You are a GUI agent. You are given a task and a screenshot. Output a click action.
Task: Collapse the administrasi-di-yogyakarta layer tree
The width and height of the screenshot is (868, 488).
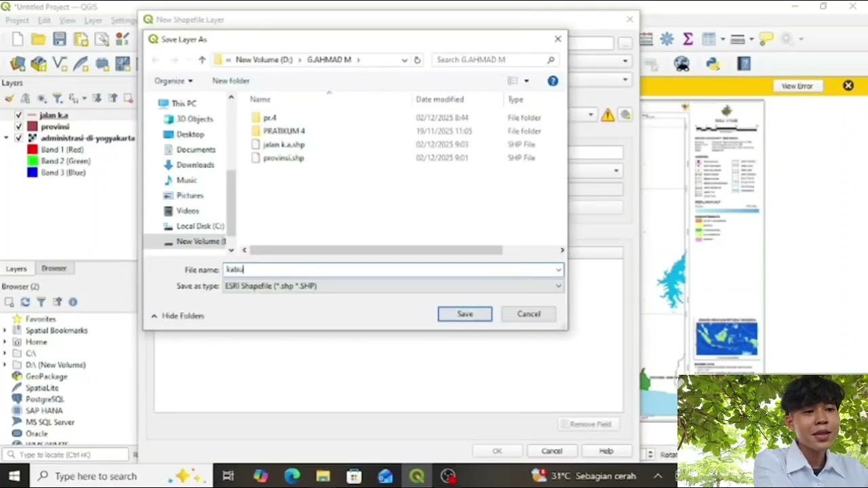click(x=7, y=138)
